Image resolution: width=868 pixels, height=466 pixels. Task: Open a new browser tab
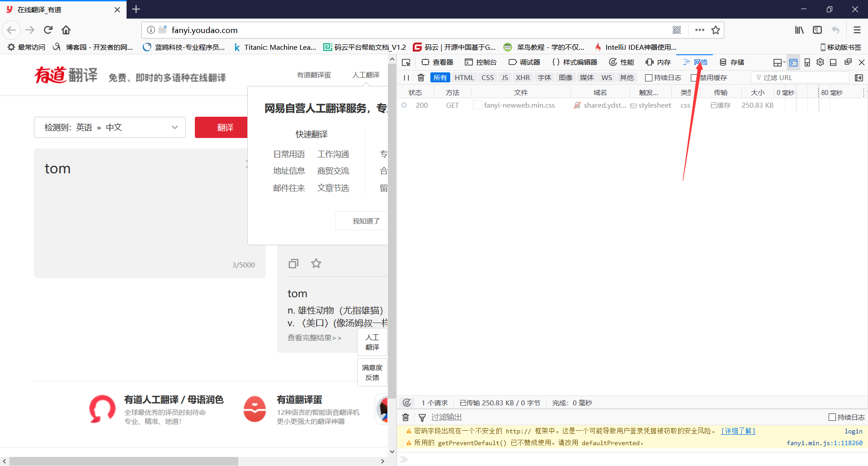point(136,9)
